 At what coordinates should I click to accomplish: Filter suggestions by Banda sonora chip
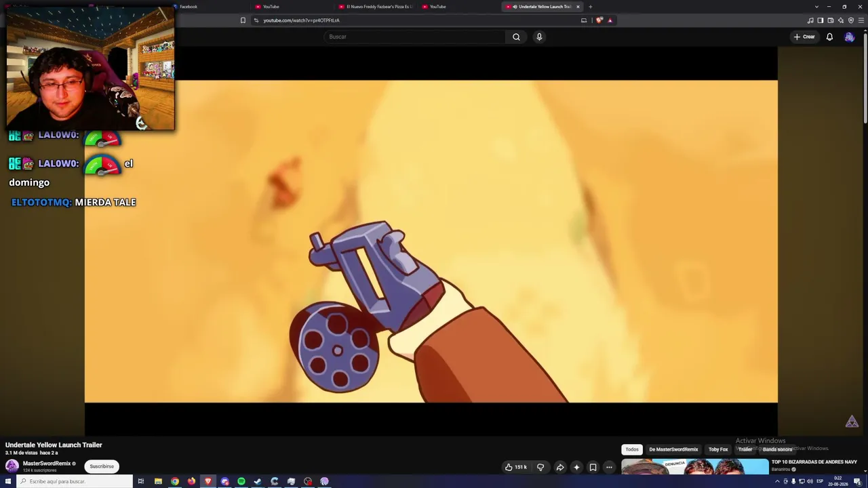777,449
